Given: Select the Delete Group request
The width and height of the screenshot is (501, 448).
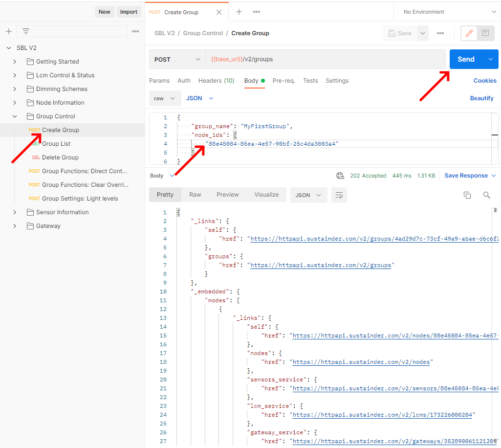Looking at the screenshot, I should point(60,157).
